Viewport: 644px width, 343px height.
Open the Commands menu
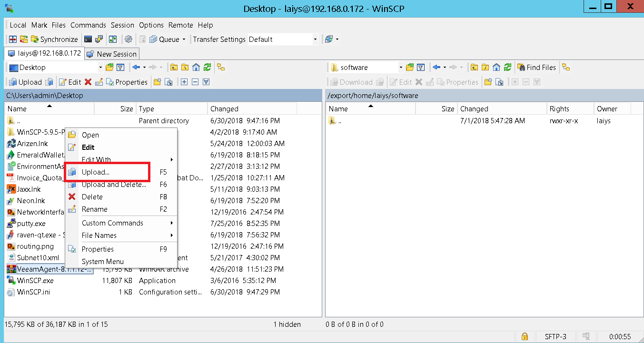(88, 25)
